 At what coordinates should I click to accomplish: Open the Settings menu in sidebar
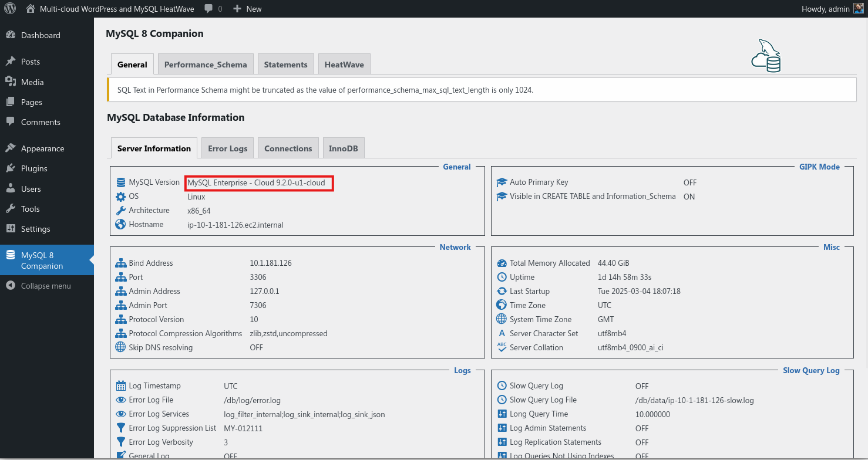point(36,229)
